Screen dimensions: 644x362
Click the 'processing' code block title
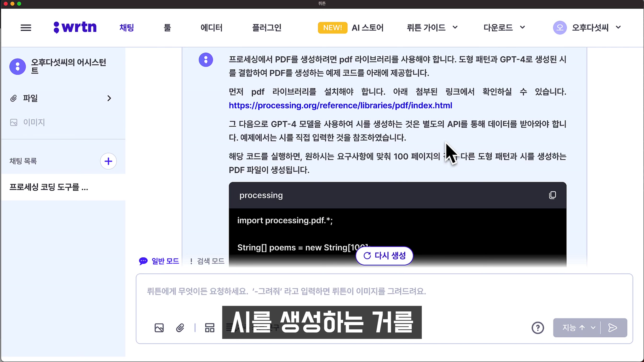point(261,195)
